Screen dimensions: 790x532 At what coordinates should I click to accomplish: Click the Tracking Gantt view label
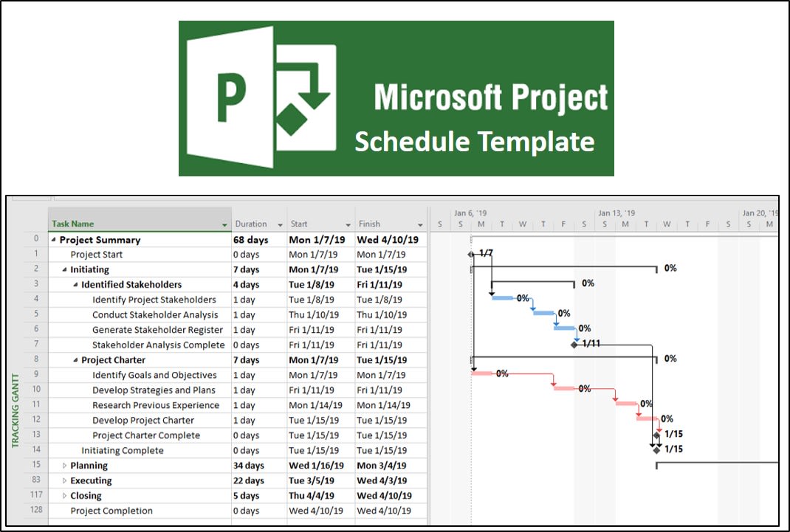tap(15, 411)
